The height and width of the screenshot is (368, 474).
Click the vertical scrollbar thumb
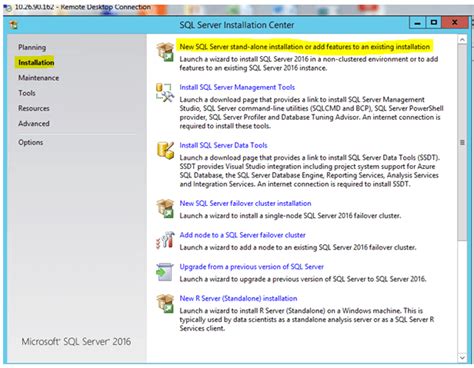pos(462,142)
